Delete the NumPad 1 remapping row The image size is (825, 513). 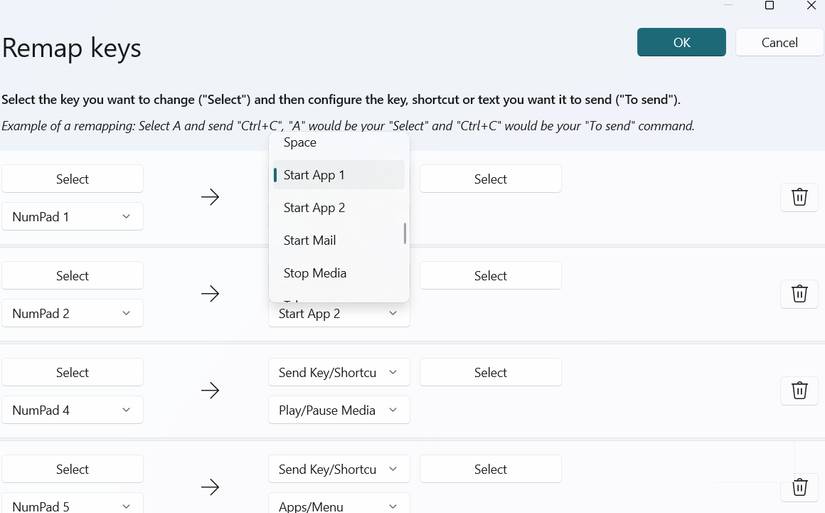coord(799,197)
